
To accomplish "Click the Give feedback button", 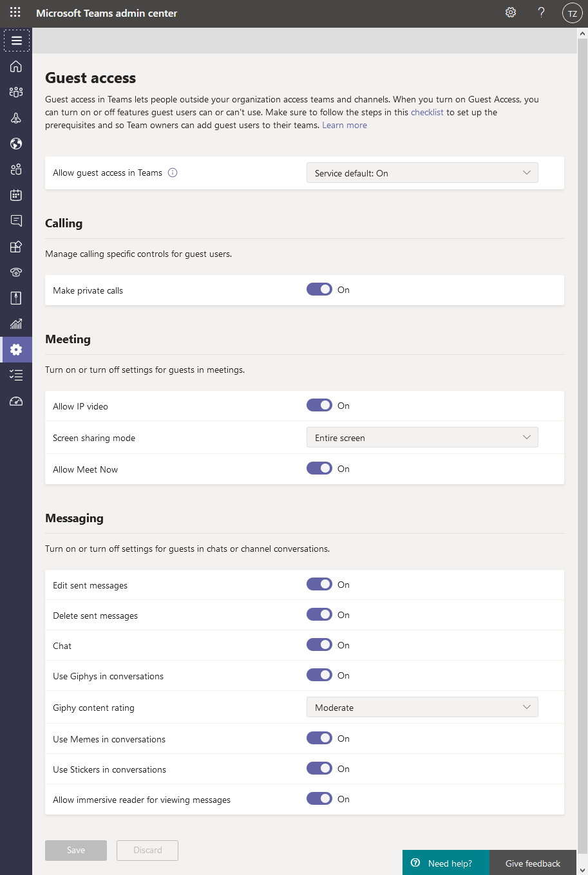I will coord(533,863).
